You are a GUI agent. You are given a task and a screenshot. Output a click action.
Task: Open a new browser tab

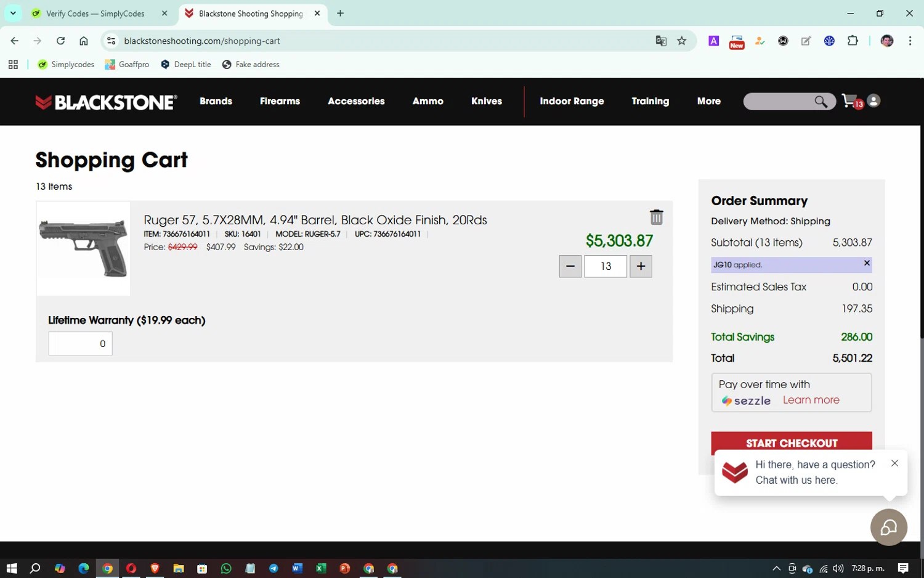pyautogui.click(x=340, y=14)
